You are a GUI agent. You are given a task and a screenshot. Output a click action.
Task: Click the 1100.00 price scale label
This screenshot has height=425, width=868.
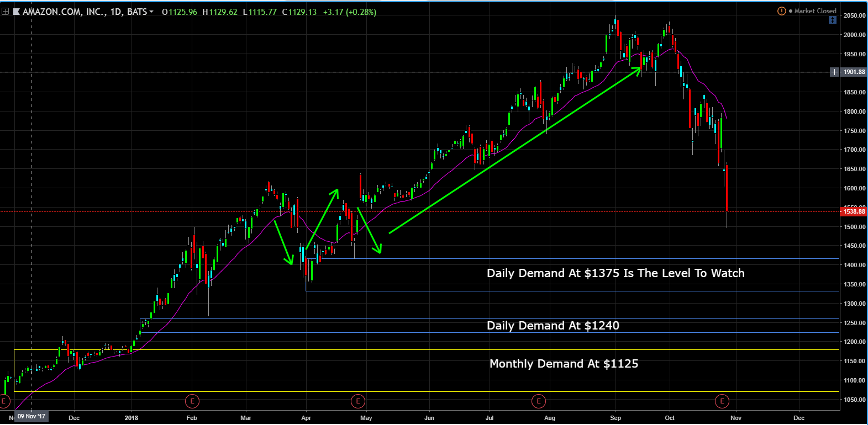click(x=854, y=380)
